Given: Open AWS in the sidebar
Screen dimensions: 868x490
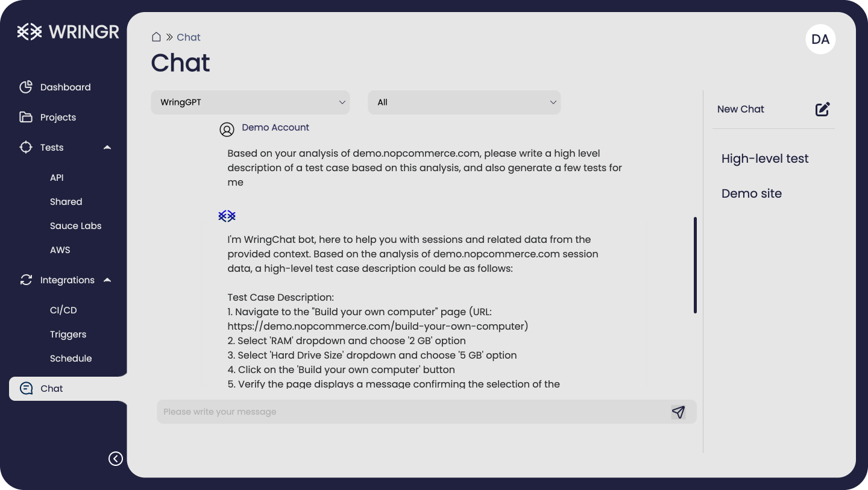Looking at the screenshot, I should [x=60, y=250].
